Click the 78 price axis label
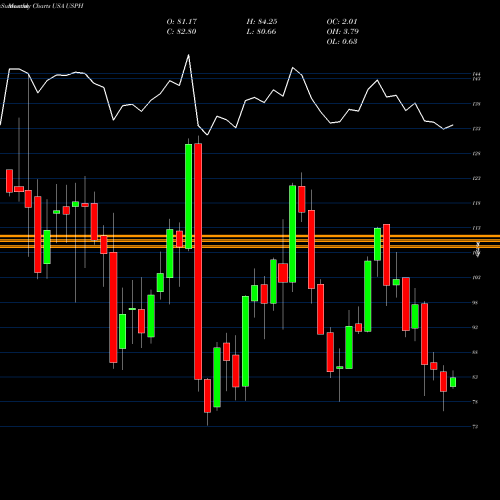 475,402
